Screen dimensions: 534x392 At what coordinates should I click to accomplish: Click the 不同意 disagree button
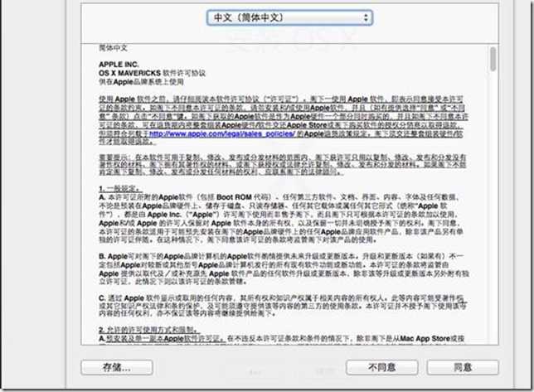(381, 367)
